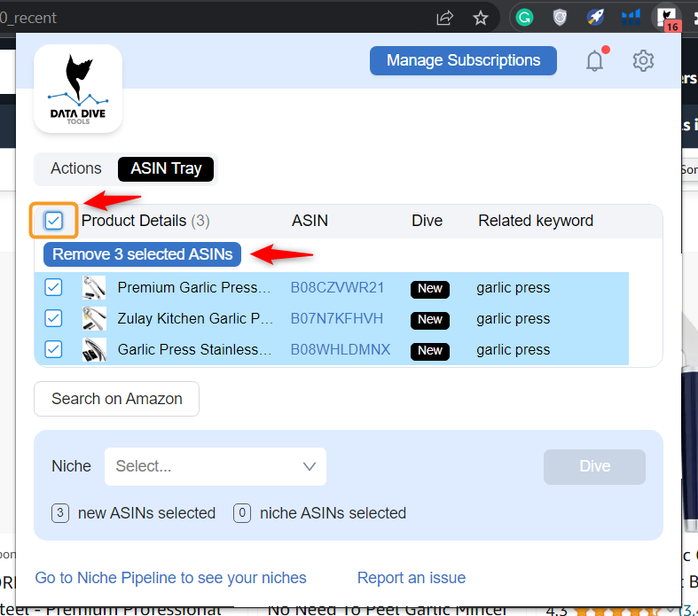Viewport: 698px width, 616px height.
Task: Open the Niche Select dropdown
Action: click(x=216, y=466)
